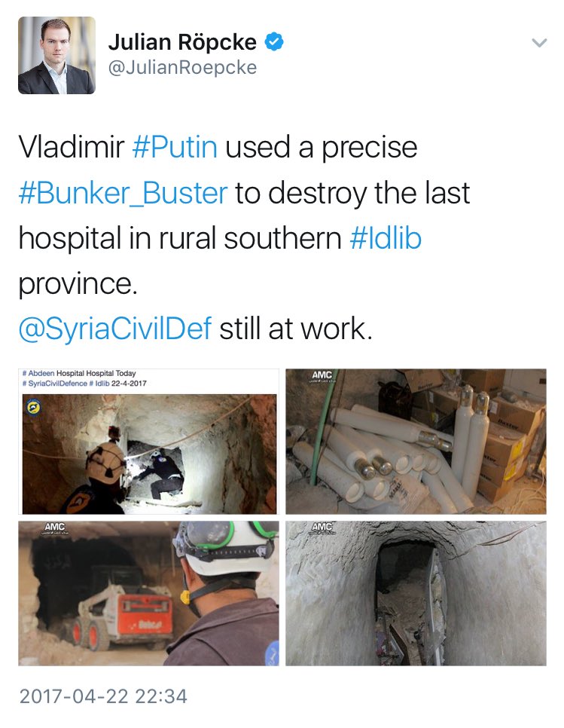
Task: Follow the #Putin hashtag
Action: (175, 147)
